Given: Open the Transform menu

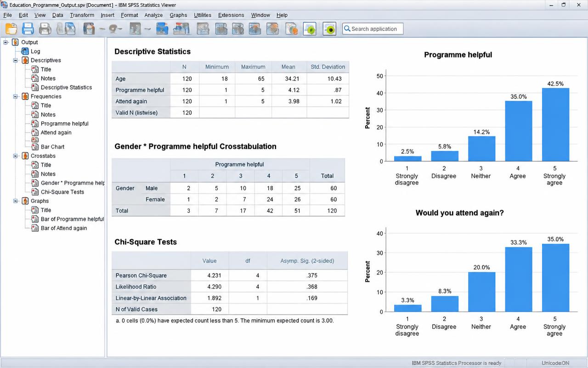Looking at the screenshot, I should point(82,15).
